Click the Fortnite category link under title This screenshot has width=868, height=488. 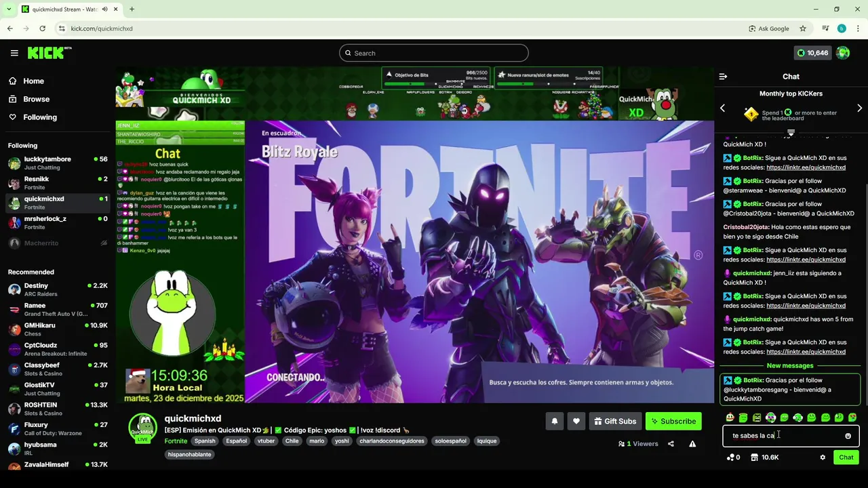(176, 441)
